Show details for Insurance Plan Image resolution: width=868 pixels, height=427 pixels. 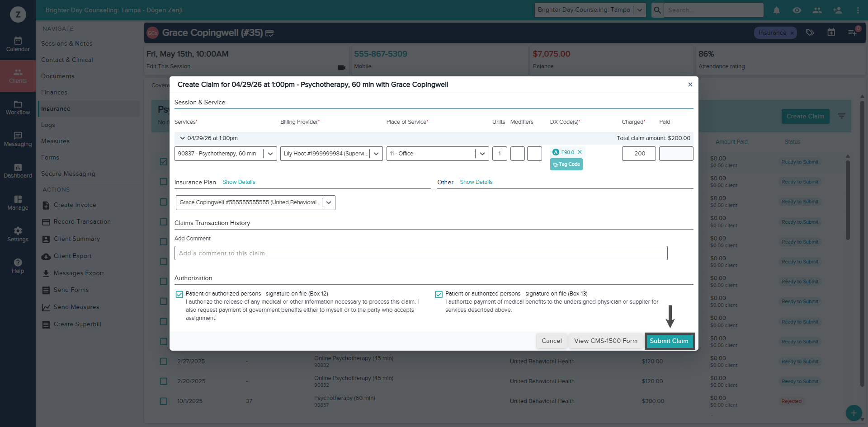point(239,182)
